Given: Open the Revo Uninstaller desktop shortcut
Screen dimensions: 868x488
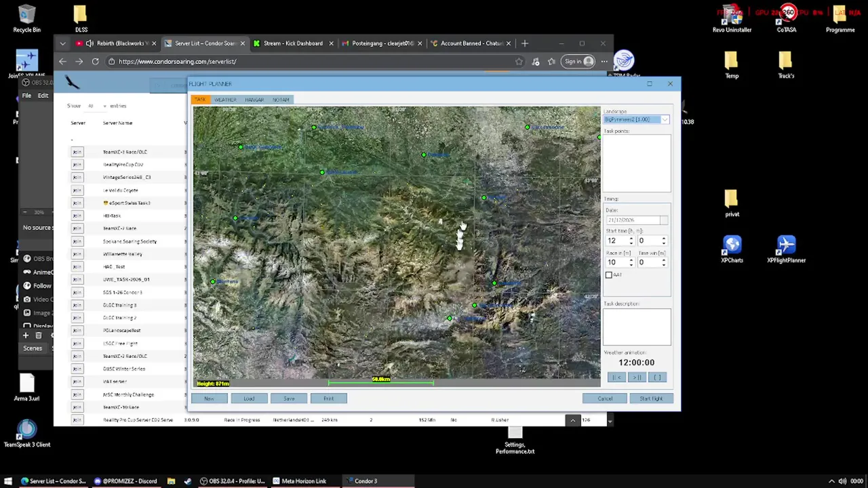Looking at the screenshot, I should 732,19.
